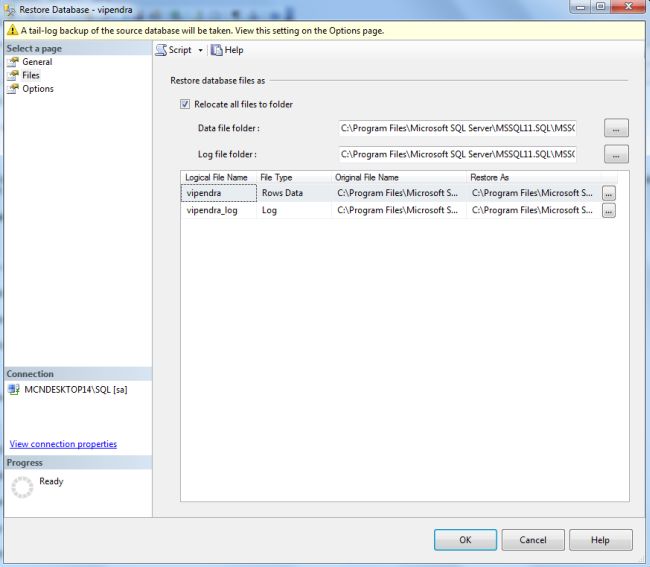This screenshot has height=567, width=650.
Task: Click the Original File Name column header
Action: pos(399,177)
